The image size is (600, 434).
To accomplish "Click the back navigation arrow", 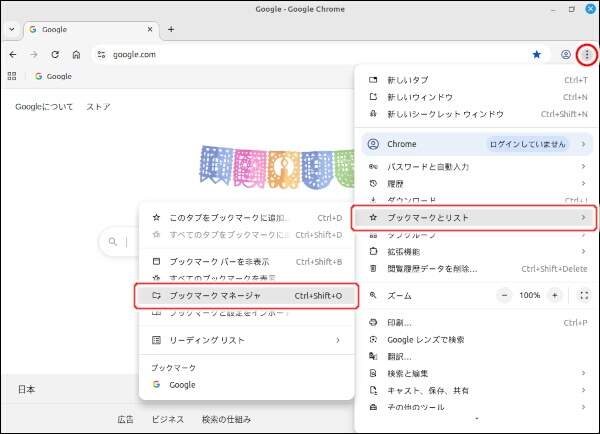I will [13, 55].
